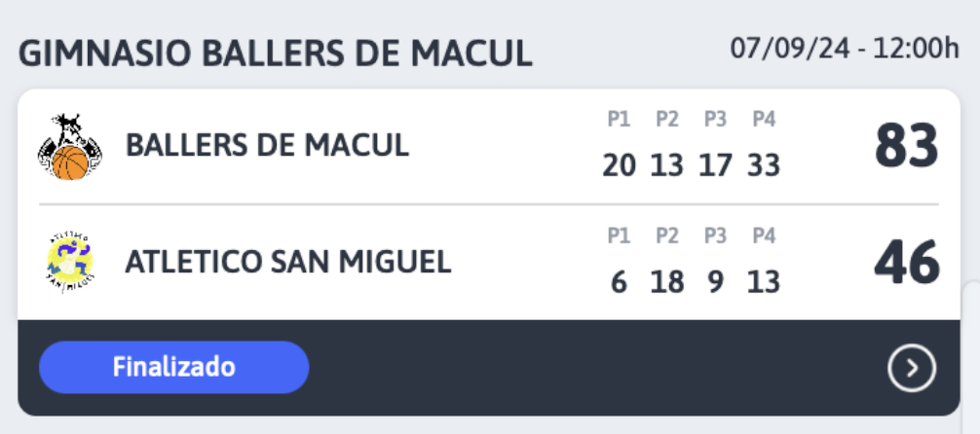Click San Miguel P1 quarter score 6

click(619, 283)
